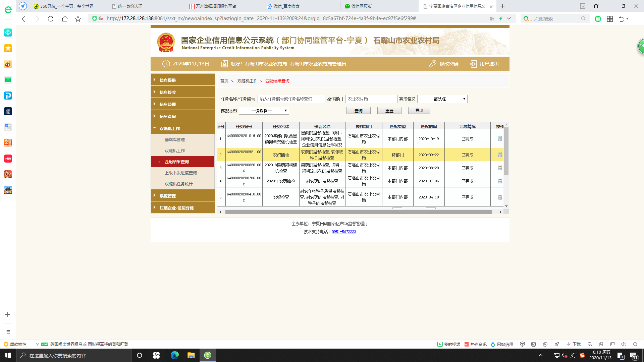Open Weibo icon in left sidebar
Viewport: 644px width, 362px height.
click(8, 64)
